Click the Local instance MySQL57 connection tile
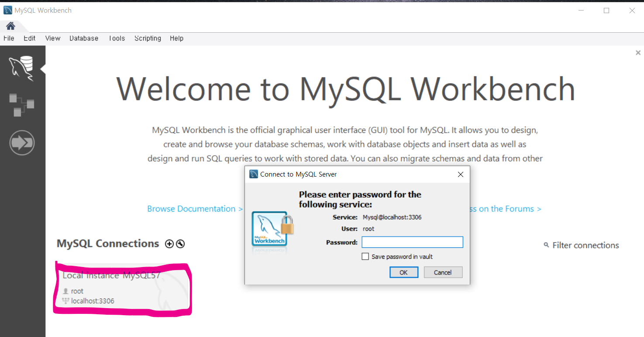 123,288
